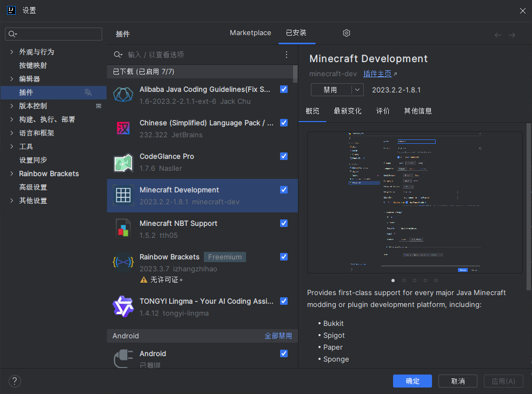This screenshot has height=394, width=532.
Task: Confirm with 确定 button
Action: (413, 381)
